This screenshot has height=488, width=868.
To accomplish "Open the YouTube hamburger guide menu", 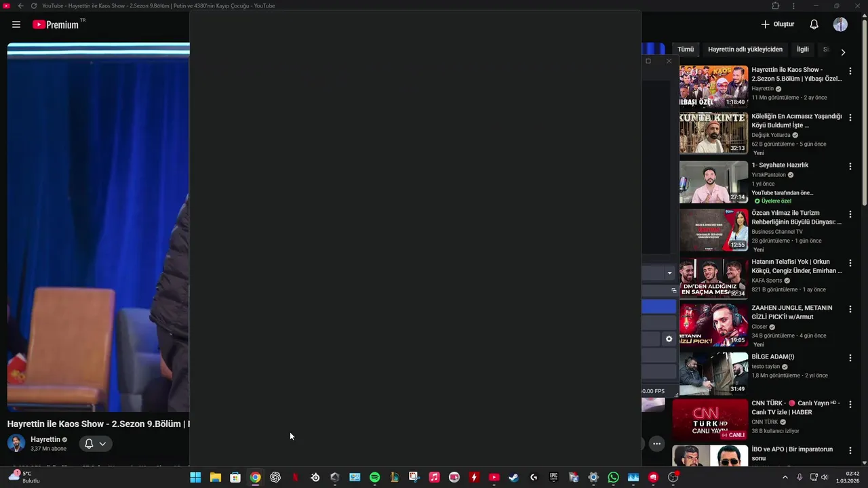I will (16, 24).
